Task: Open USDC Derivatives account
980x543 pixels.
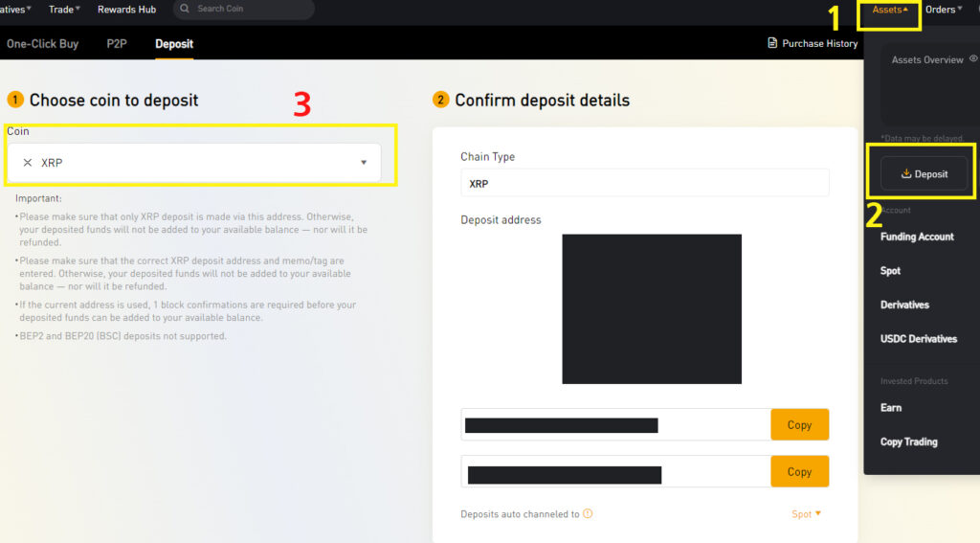Action: coord(919,338)
